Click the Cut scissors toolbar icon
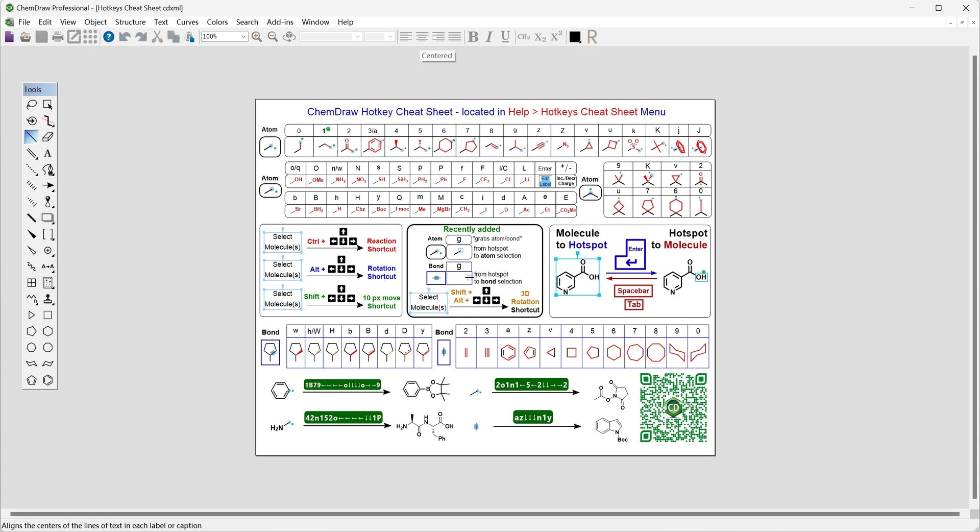The width and height of the screenshot is (980, 532). (x=157, y=37)
